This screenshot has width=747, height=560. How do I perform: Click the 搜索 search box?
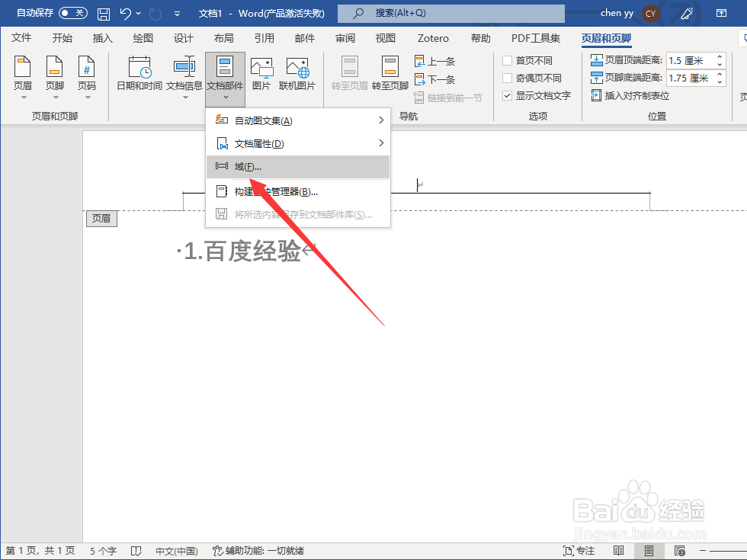451,14
